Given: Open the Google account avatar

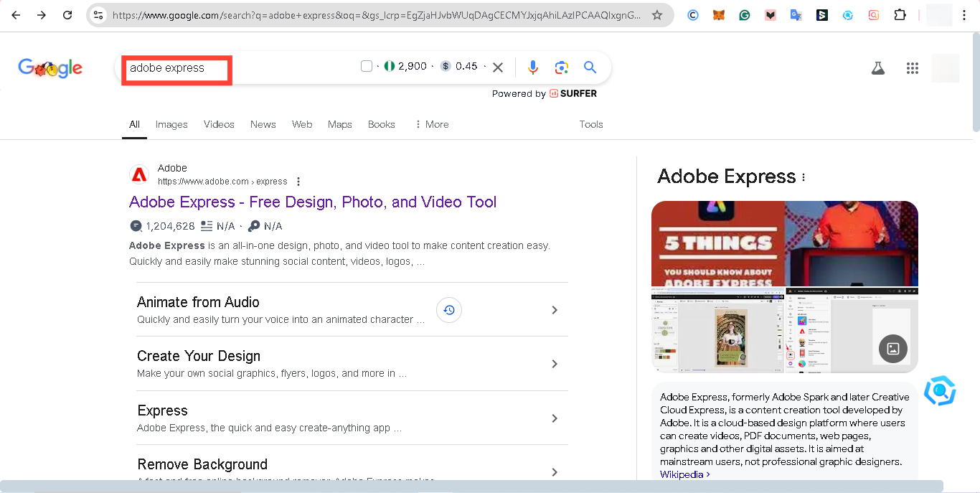Looking at the screenshot, I should pyautogui.click(x=946, y=68).
